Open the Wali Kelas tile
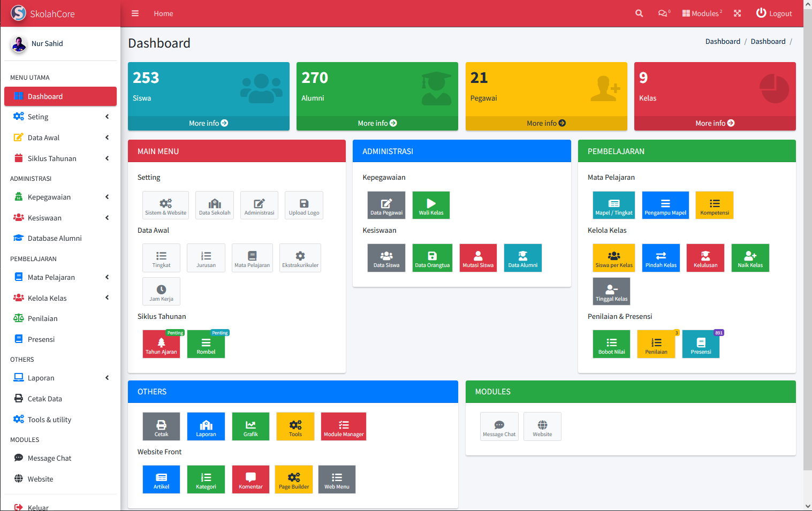Screen dimensions: 812x511 click(431, 205)
